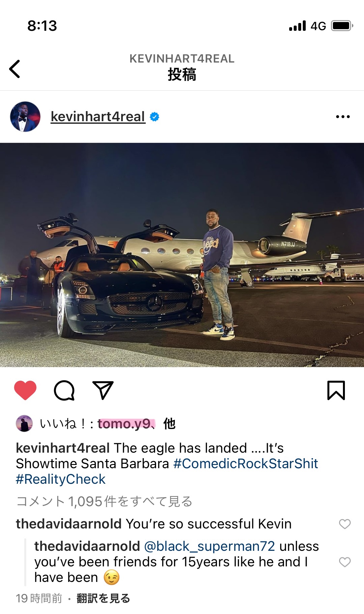Open the #ComedicRockStarShit hashtag
This screenshot has height=614, width=364.
pos(246,464)
